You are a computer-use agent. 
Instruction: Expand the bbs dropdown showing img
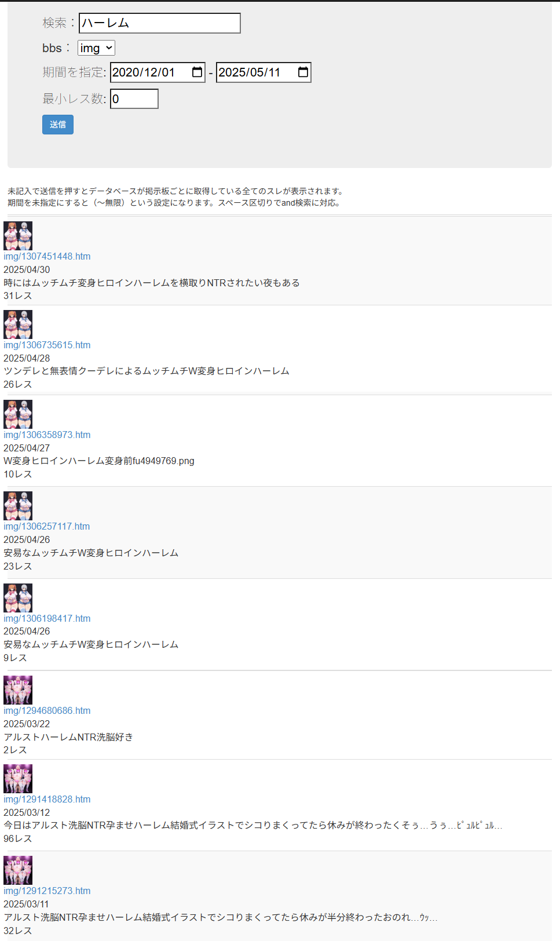click(x=96, y=48)
